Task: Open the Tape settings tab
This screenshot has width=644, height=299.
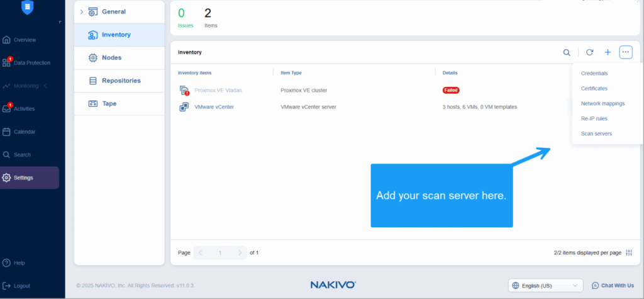Action: coord(119,104)
